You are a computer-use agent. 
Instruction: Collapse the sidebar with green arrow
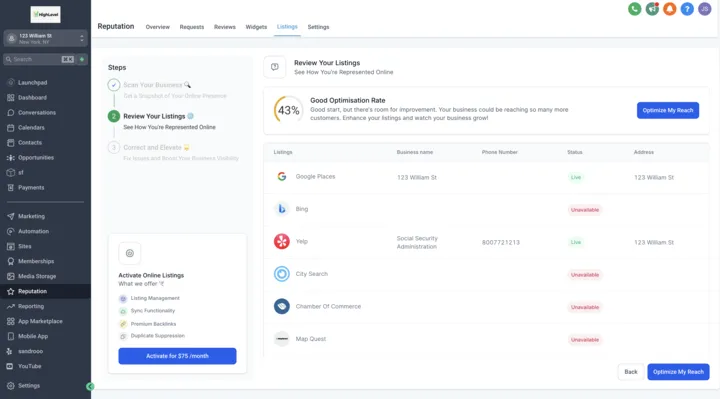(90, 387)
